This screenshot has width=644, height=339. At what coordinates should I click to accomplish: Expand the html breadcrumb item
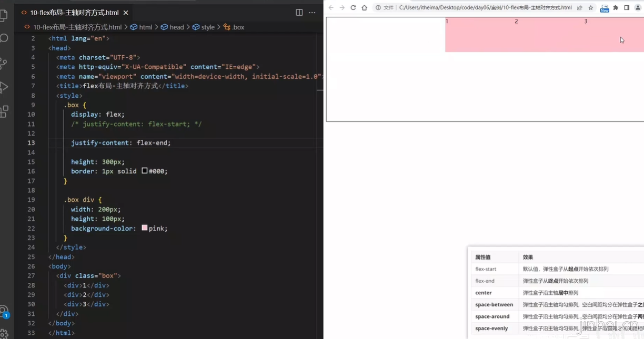[x=146, y=27]
